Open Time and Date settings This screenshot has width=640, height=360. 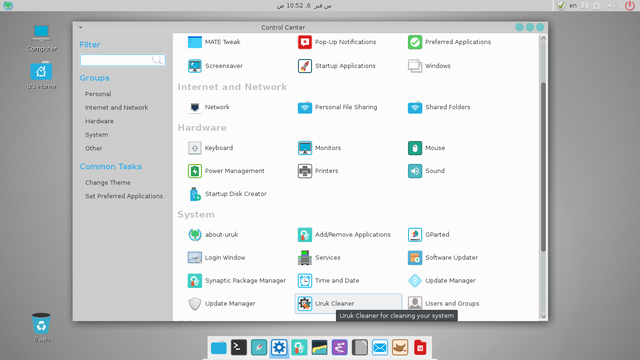pos(329,281)
